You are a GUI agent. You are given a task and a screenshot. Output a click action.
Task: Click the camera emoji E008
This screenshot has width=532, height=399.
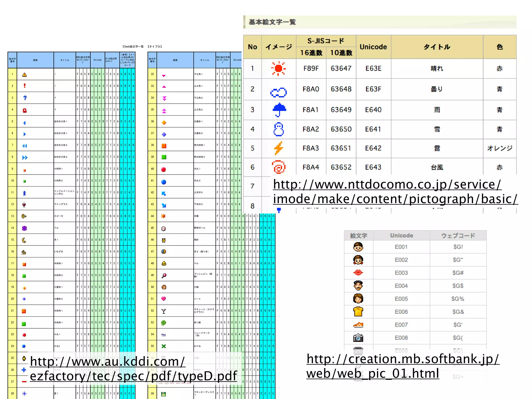click(358, 338)
